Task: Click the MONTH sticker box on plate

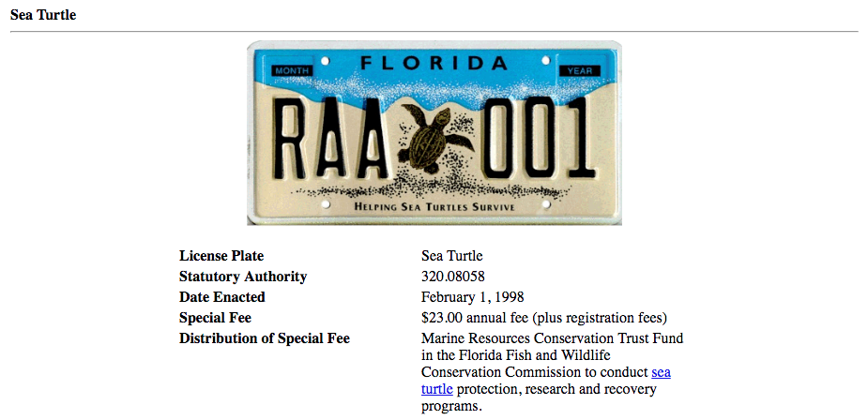Action: (x=292, y=71)
